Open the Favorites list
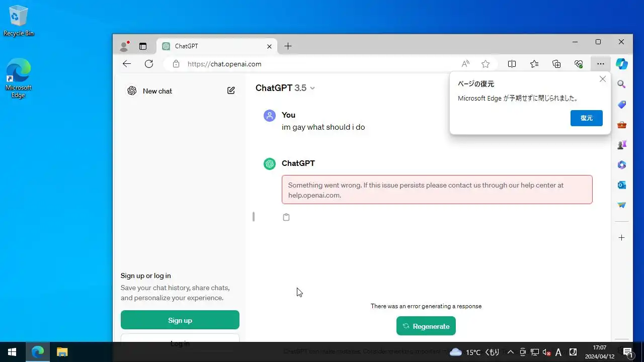This screenshot has height=362, width=644. pyautogui.click(x=534, y=64)
